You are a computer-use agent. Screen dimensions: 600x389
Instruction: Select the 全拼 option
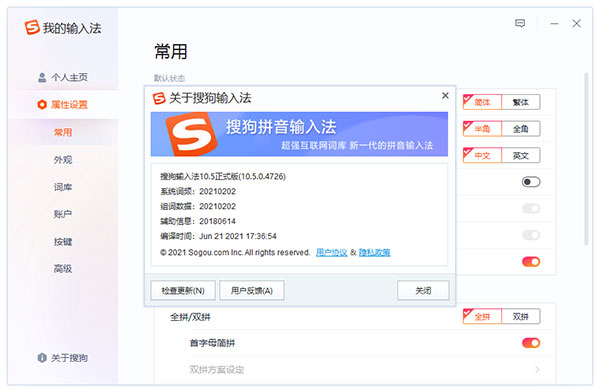pos(482,316)
